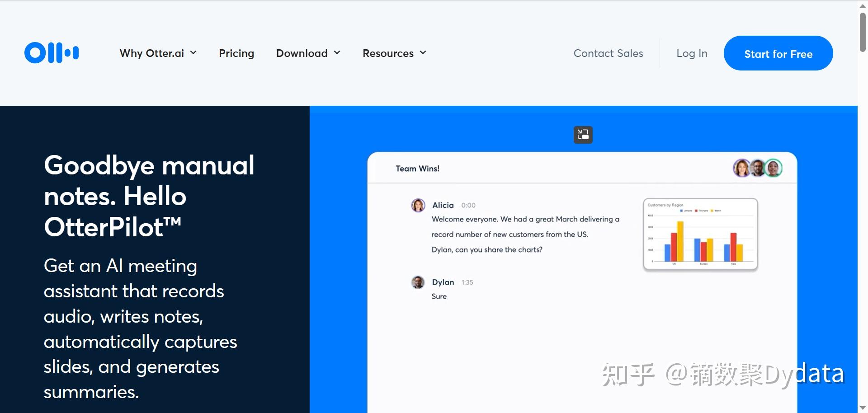
Task: Click the Contact Sales link
Action: click(608, 53)
